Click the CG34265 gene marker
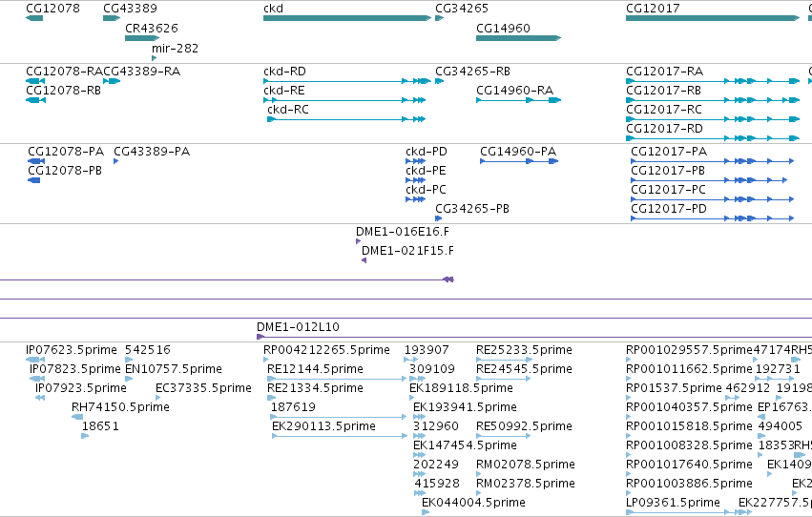The image size is (812, 517). (x=439, y=18)
